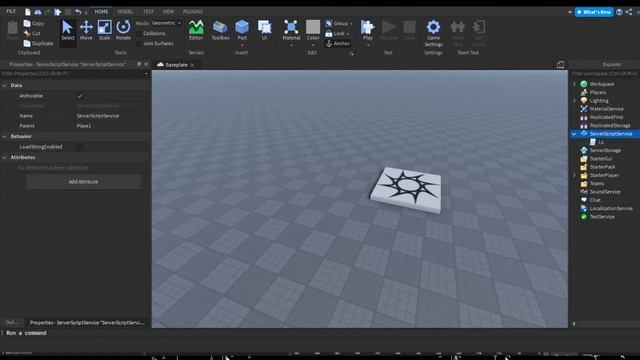Close the Properties panel
The height and width of the screenshot is (360, 640).
(146, 64)
